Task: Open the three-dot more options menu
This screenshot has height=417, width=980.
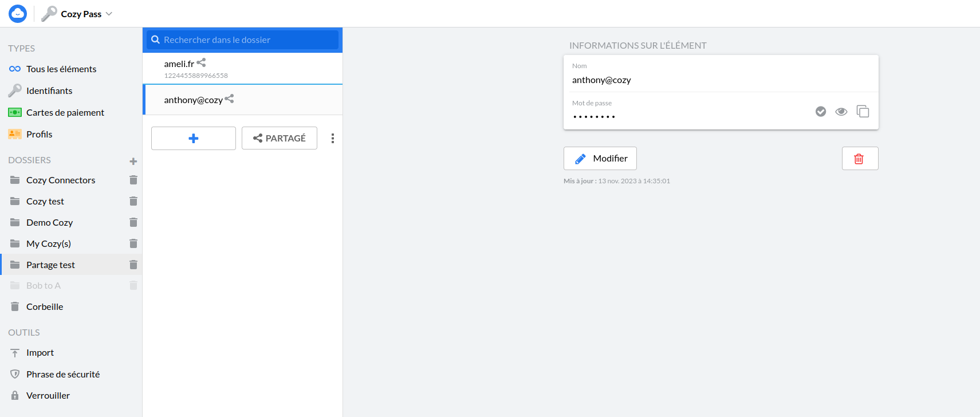Action: (x=333, y=138)
